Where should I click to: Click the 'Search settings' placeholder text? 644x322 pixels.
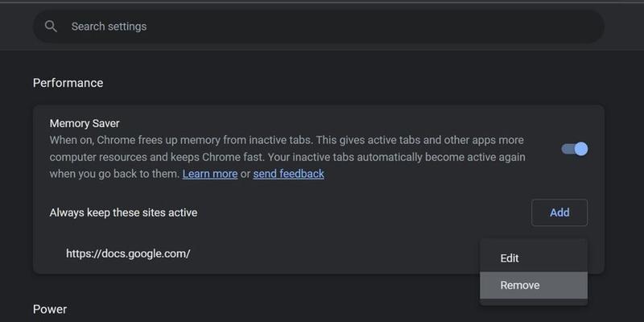[x=109, y=27]
